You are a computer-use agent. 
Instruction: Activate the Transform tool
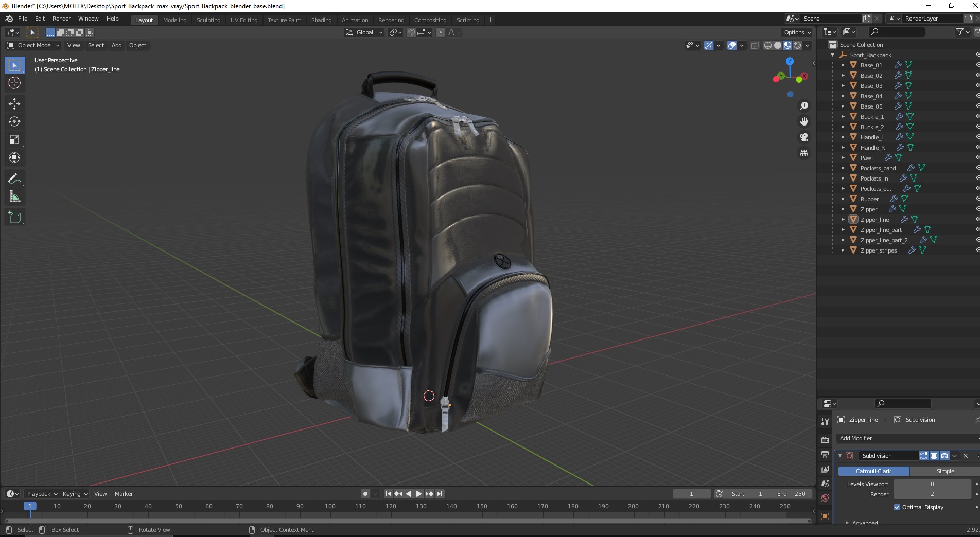coord(14,157)
